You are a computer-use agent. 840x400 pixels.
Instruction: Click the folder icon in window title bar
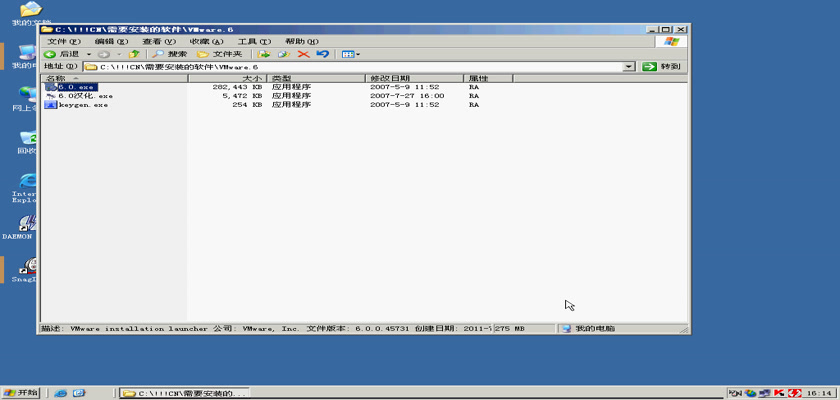(47, 29)
